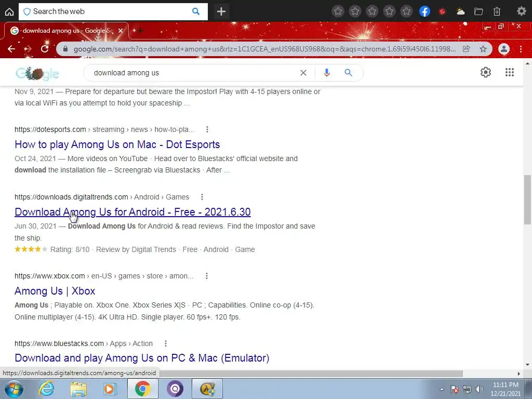Click the dotesports.com result URL breadcrumb
The width and height of the screenshot is (532, 399).
click(104, 129)
